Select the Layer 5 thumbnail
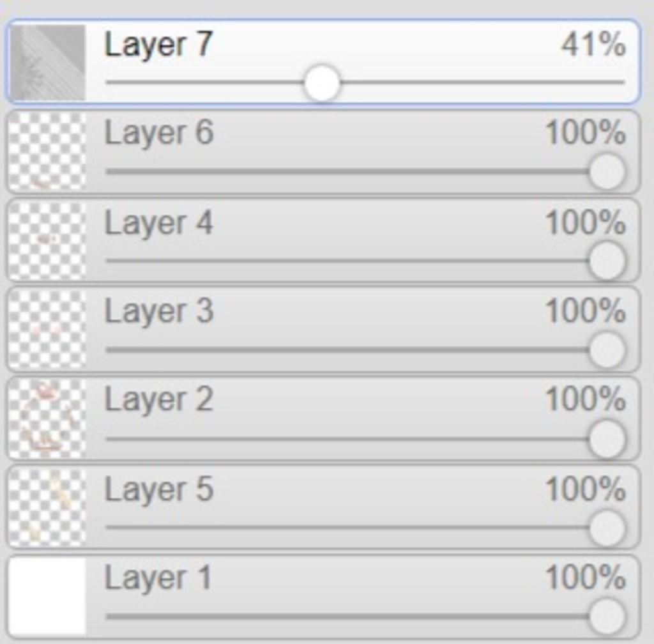Image resolution: width=654 pixels, height=644 pixels. coord(47,508)
